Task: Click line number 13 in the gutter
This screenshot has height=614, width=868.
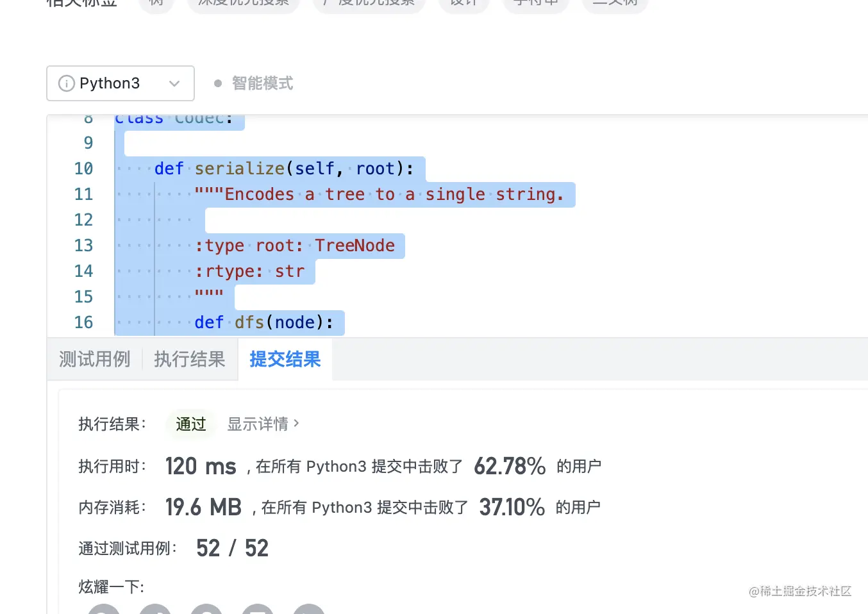Action: [83, 245]
